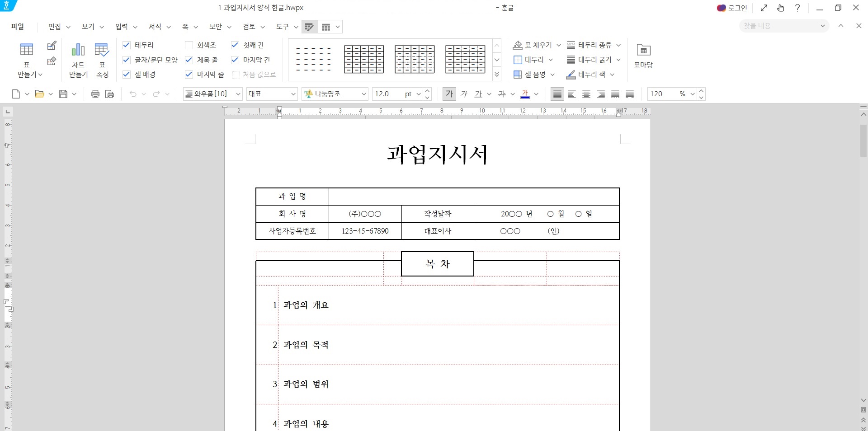Expand the table style gallery more arrow
Image resolution: width=868 pixels, height=431 pixels.
(x=497, y=75)
